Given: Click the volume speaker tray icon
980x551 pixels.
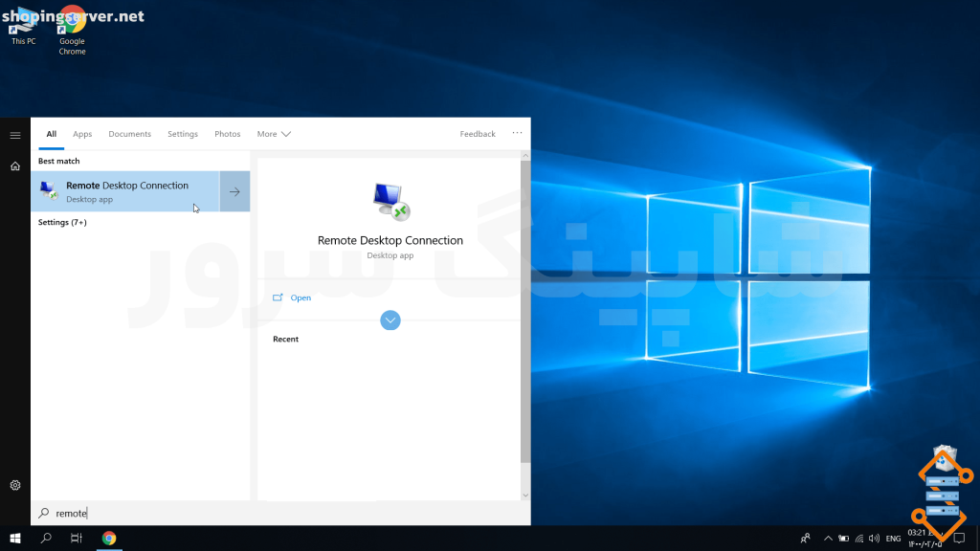Looking at the screenshot, I should coord(875,539).
